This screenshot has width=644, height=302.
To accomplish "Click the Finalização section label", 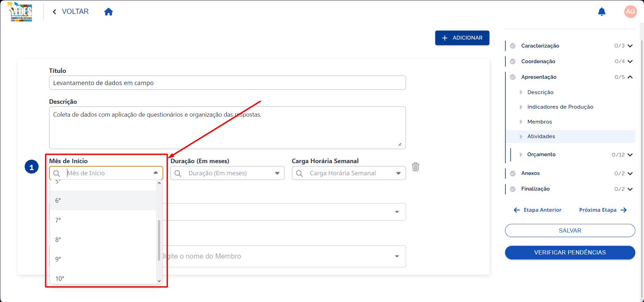I will (535, 189).
